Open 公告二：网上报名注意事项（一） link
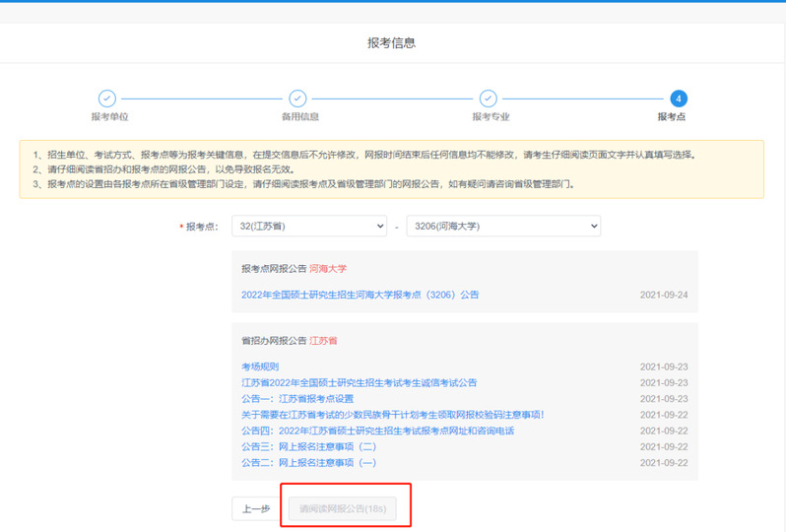Screen dimensions: 786x532 [308, 463]
